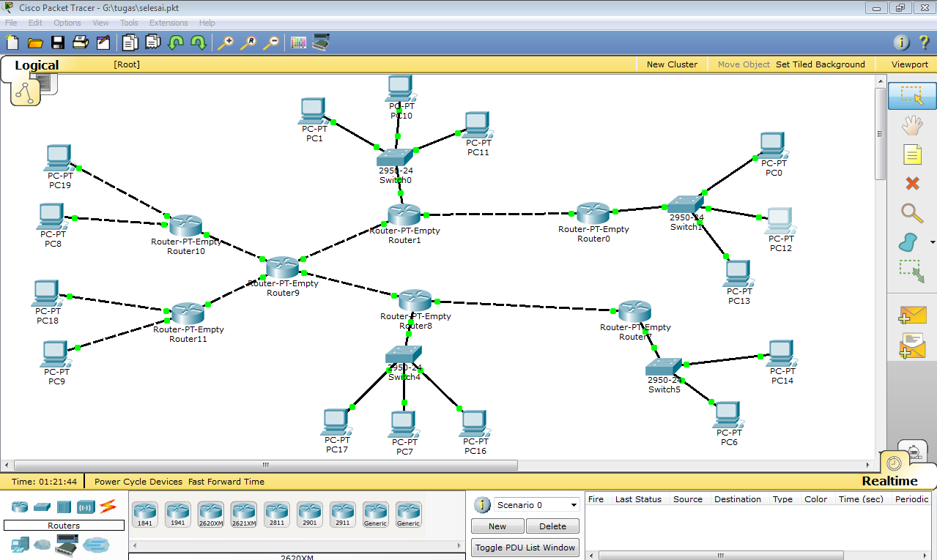The height and width of the screenshot is (560, 937).
Task: Select the Move Layout hand tool
Action: tap(911, 125)
